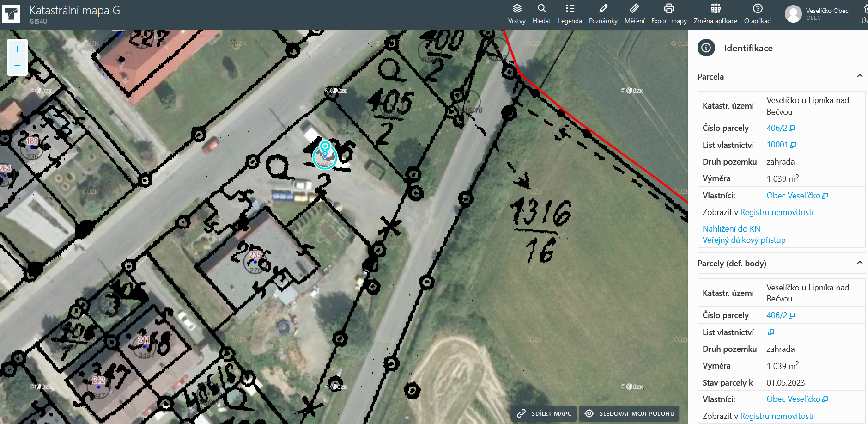
Task: Open the Poznámky notes tool
Action: coord(603,14)
